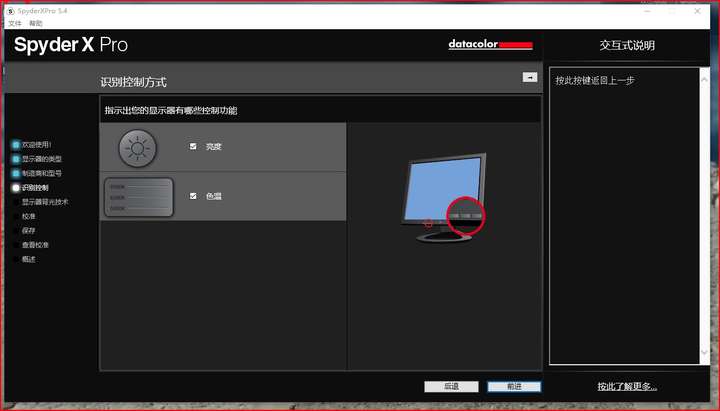Open the 文件 menu
This screenshot has height=411, width=720.
pos(15,23)
